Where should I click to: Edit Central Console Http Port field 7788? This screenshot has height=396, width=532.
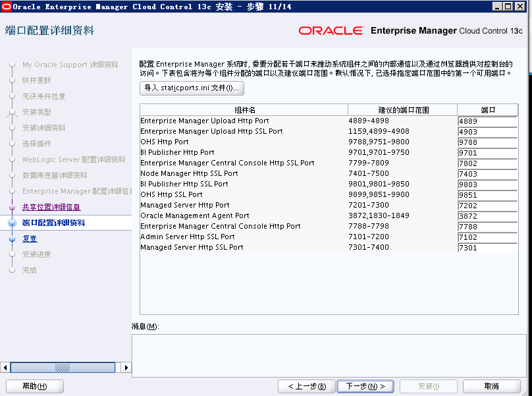(487, 227)
